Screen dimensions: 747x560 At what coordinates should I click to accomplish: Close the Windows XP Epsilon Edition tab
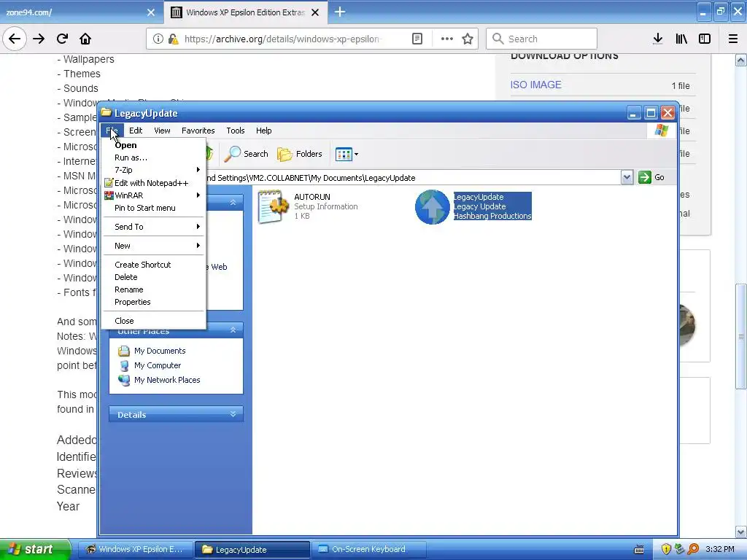315,12
